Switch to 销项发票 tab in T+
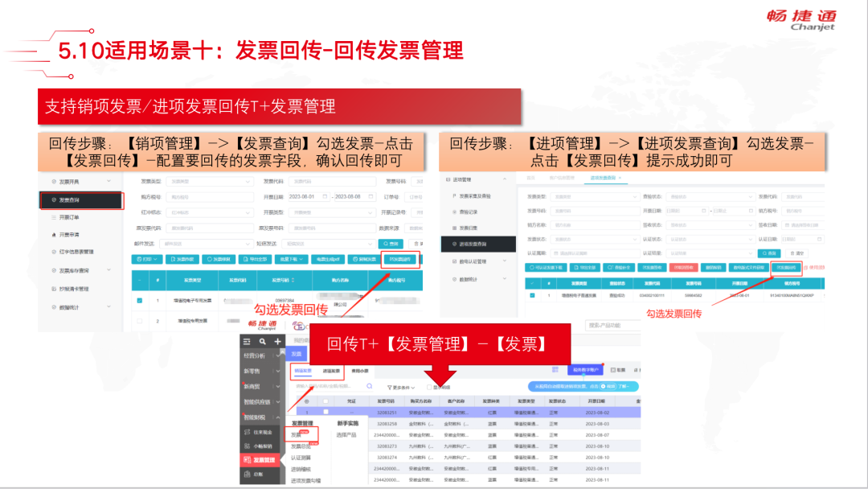 coord(303,371)
